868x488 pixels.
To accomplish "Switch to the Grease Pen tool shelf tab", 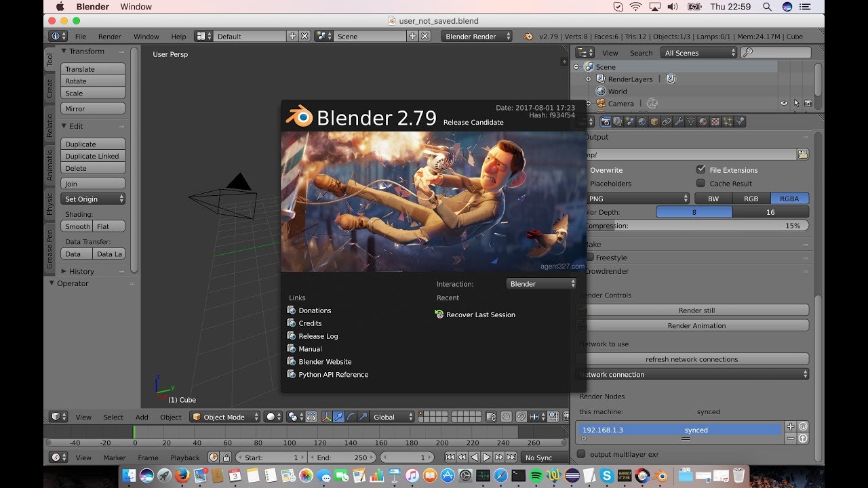I will coord(50,250).
